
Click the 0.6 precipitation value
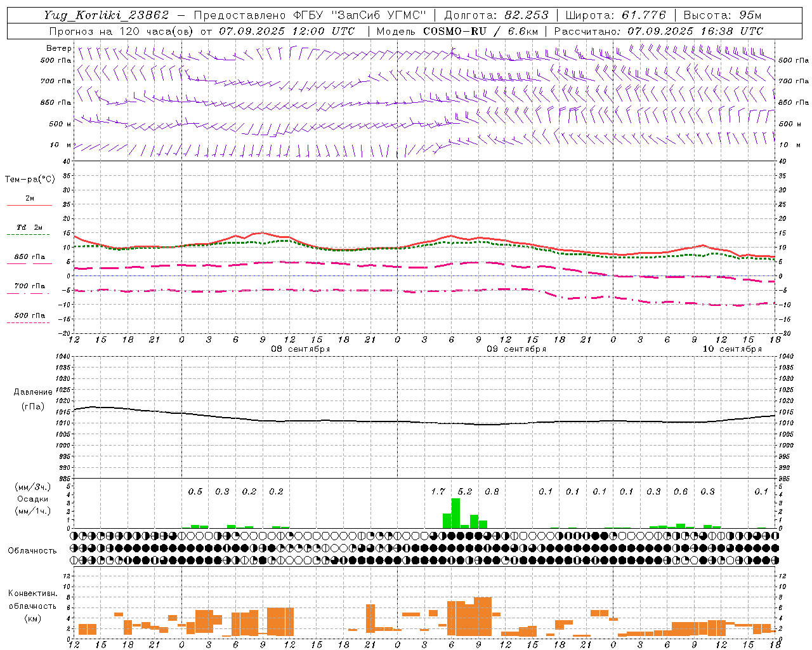[681, 492]
